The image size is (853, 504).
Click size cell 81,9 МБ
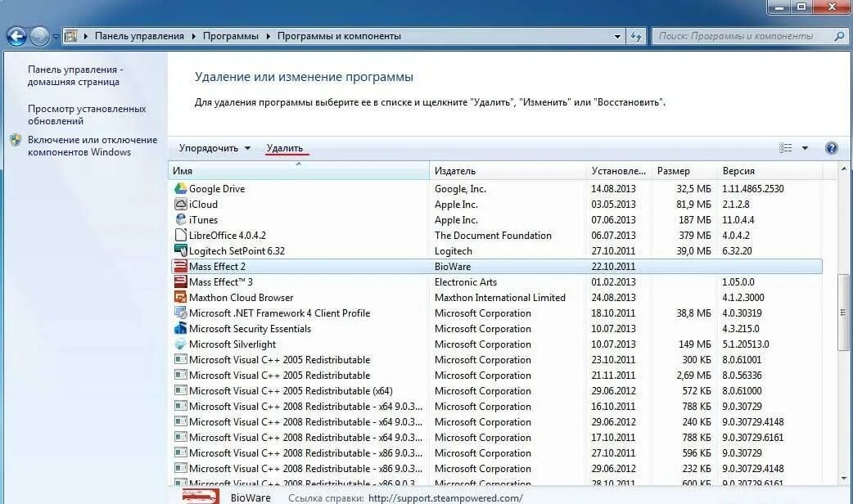(x=693, y=205)
